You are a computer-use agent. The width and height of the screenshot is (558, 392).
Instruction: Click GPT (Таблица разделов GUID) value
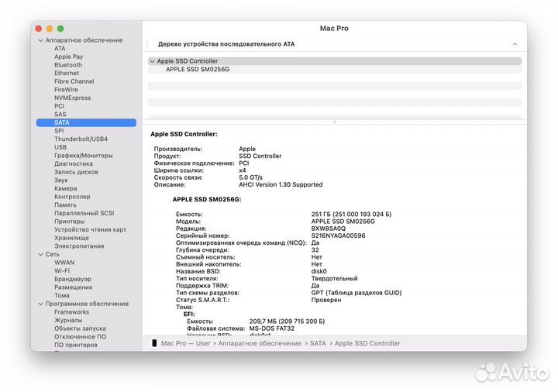pos(356,293)
